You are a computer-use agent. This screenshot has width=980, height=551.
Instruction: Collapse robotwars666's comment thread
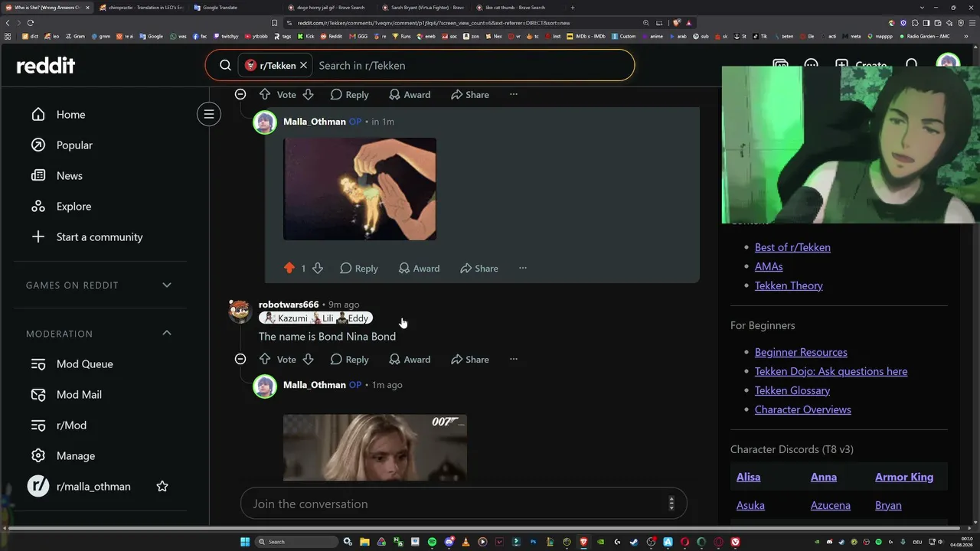240,359
